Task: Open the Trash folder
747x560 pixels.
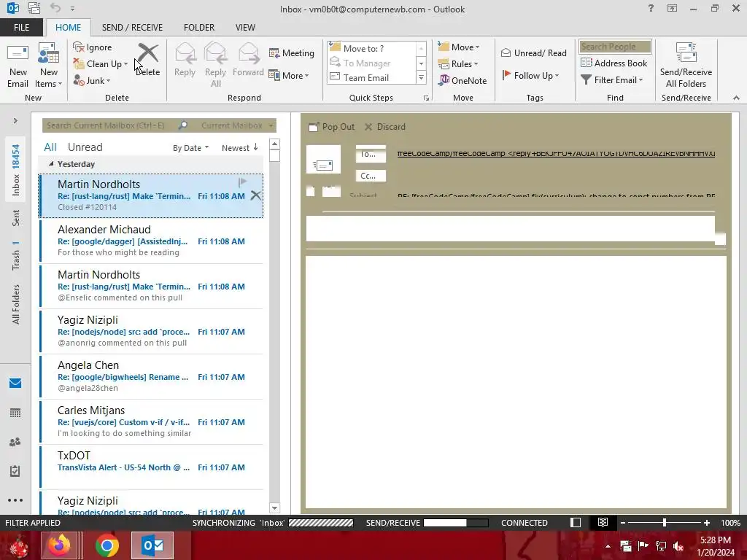Action: (16, 256)
